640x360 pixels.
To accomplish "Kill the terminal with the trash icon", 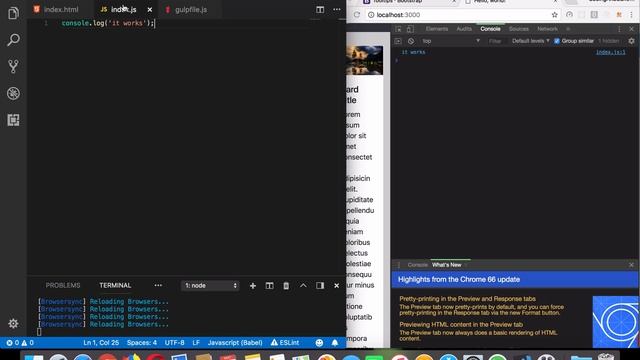I will pyautogui.click(x=286, y=286).
